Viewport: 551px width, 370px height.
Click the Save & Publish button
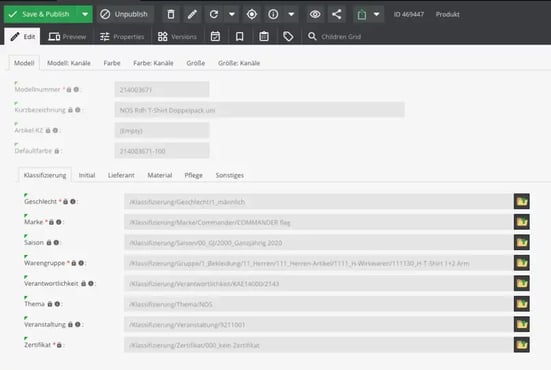[x=41, y=14]
